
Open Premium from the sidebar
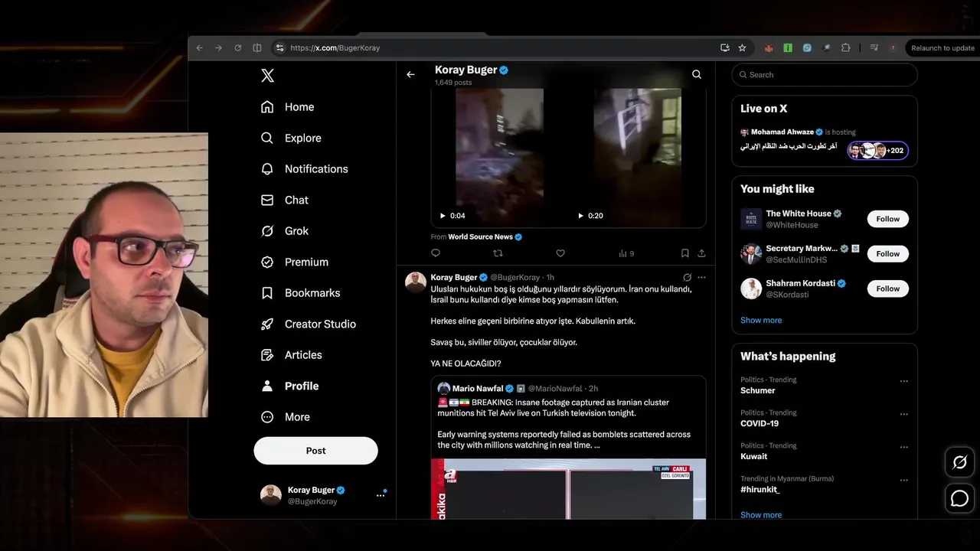coord(294,262)
